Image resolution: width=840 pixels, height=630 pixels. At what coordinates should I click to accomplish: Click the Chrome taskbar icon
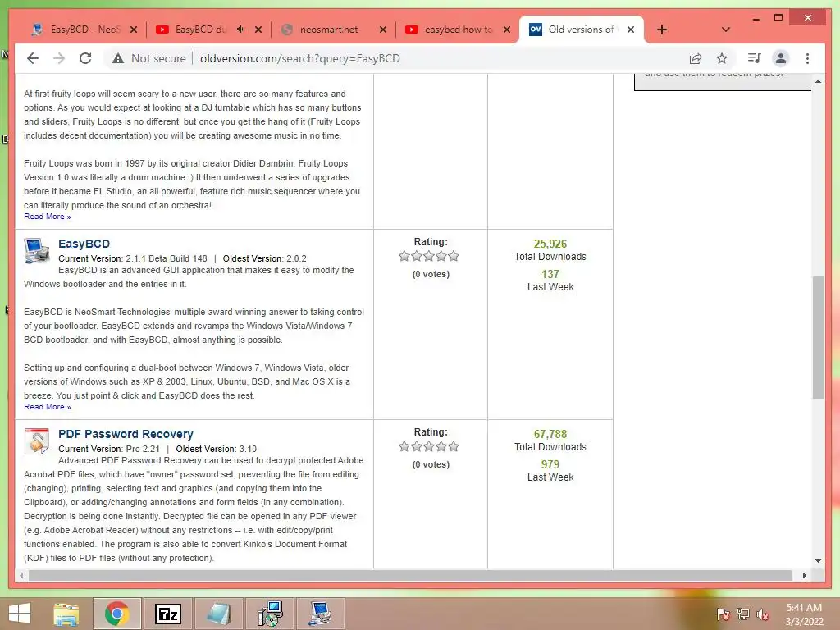116,614
